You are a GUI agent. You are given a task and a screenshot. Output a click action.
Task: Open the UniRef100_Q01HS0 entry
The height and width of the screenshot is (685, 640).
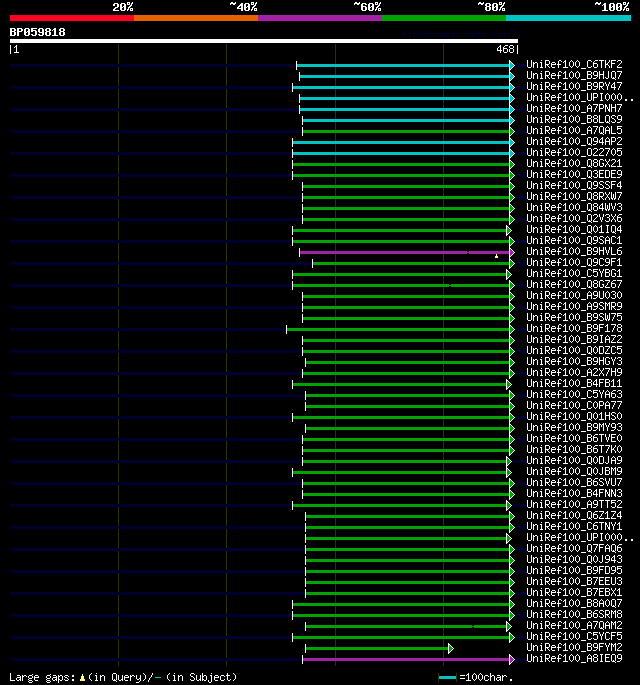click(x=574, y=416)
